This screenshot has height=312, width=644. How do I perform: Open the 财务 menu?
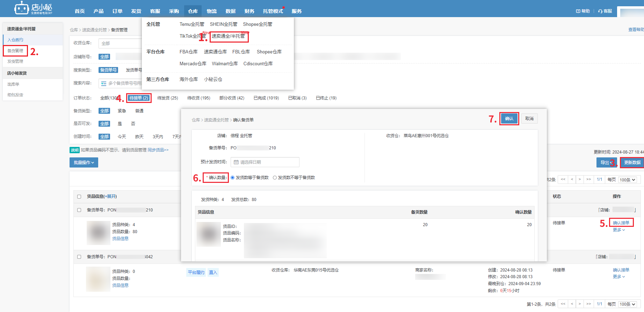[x=249, y=11]
